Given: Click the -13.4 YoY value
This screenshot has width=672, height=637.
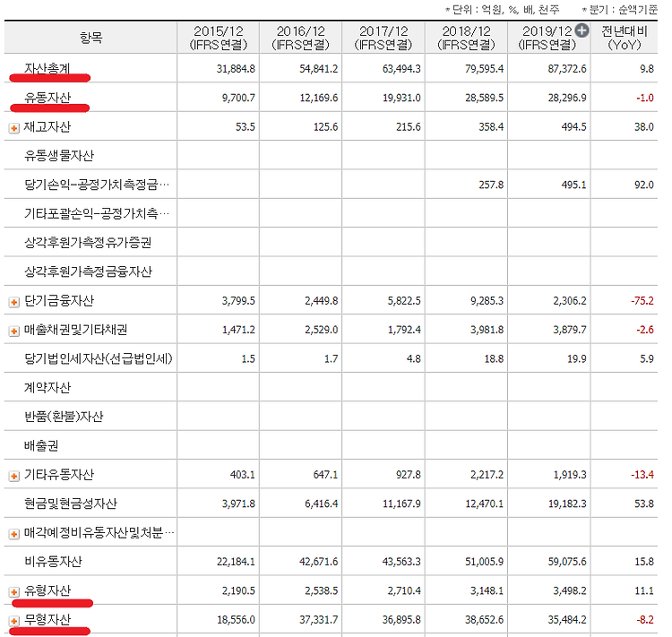Looking at the screenshot, I should [642, 475].
